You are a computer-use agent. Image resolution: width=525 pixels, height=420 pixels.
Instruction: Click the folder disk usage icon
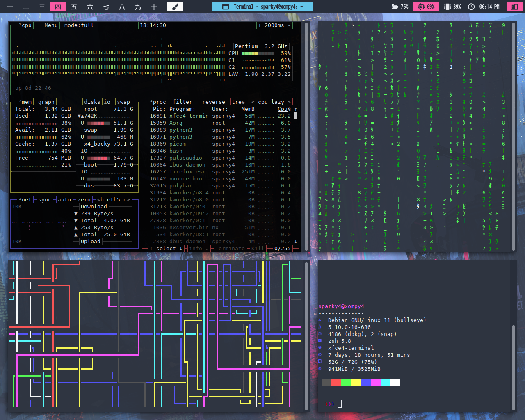(x=395, y=7)
